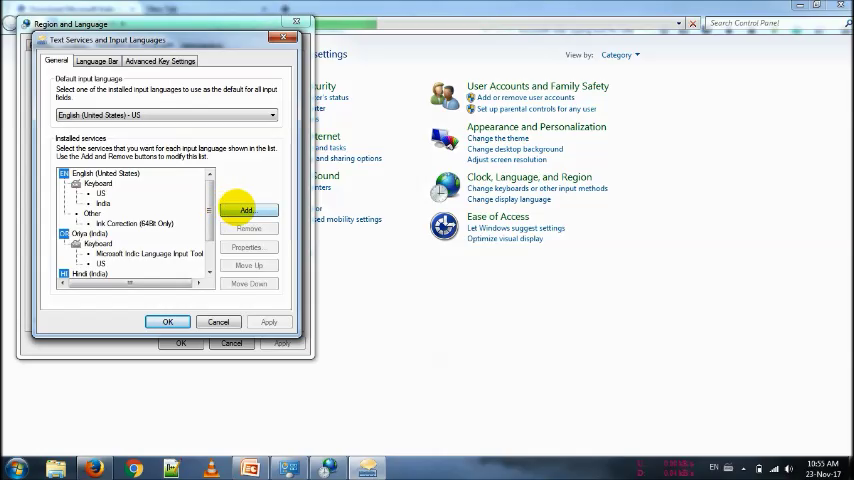854x480 pixels.
Task: Open the Control Panel taskbar button
Action: (x=289, y=468)
